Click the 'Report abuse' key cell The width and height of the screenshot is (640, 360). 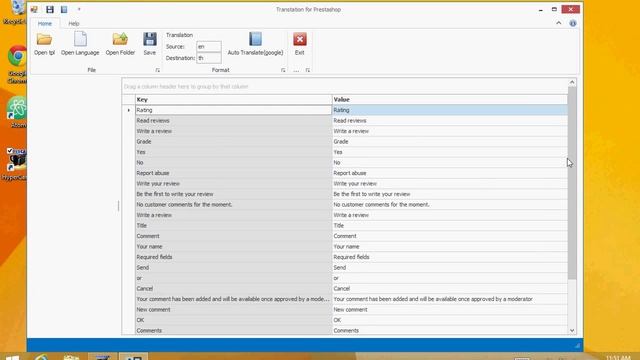(x=233, y=173)
